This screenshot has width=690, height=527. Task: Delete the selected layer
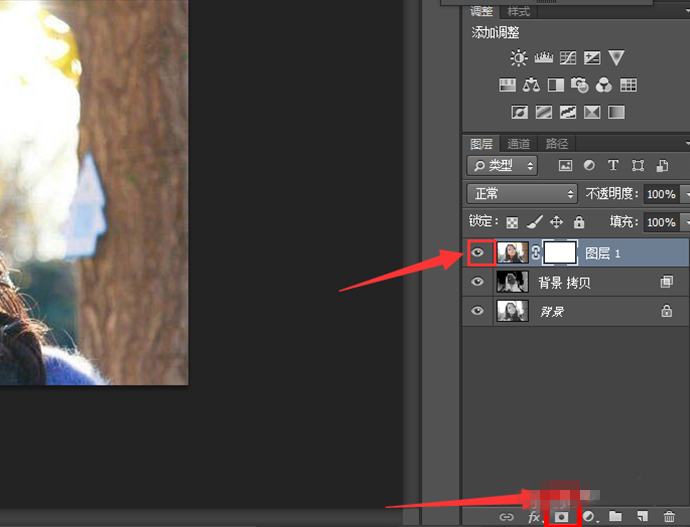pyautogui.click(x=669, y=516)
